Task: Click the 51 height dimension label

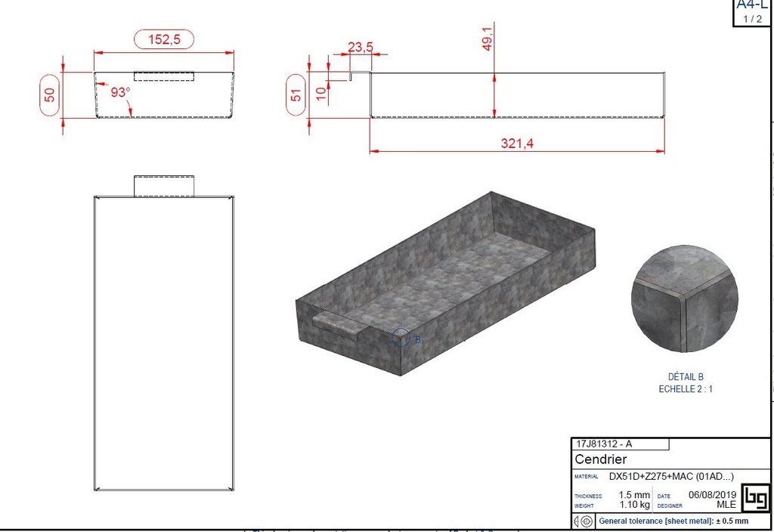Action: pos(296,95)
